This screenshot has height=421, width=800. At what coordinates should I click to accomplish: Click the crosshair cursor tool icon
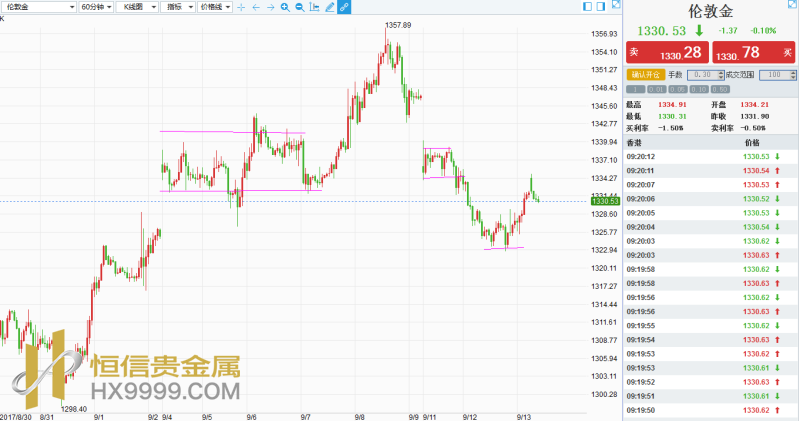241,7
